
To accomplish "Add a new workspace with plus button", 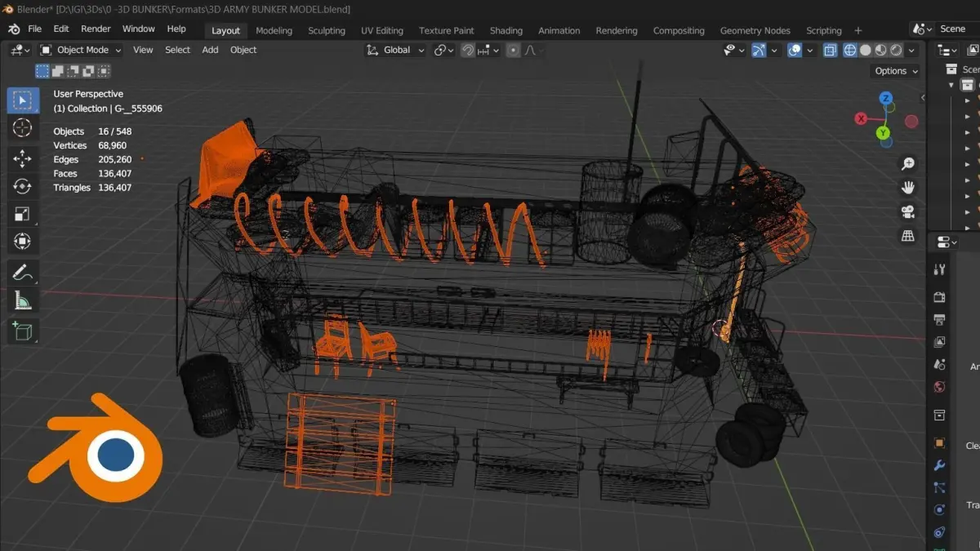I will (x=857, y=31).
